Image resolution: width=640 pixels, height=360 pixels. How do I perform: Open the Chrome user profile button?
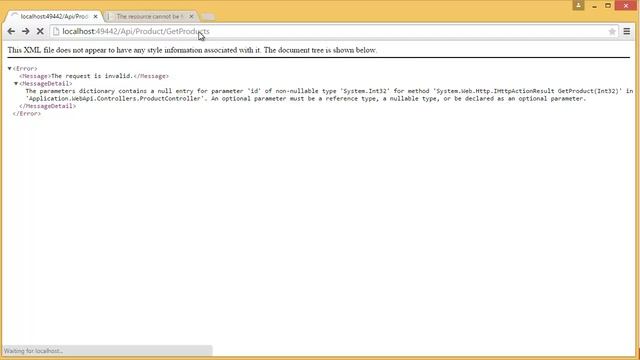pyautogui.click(x=578, y=5)
